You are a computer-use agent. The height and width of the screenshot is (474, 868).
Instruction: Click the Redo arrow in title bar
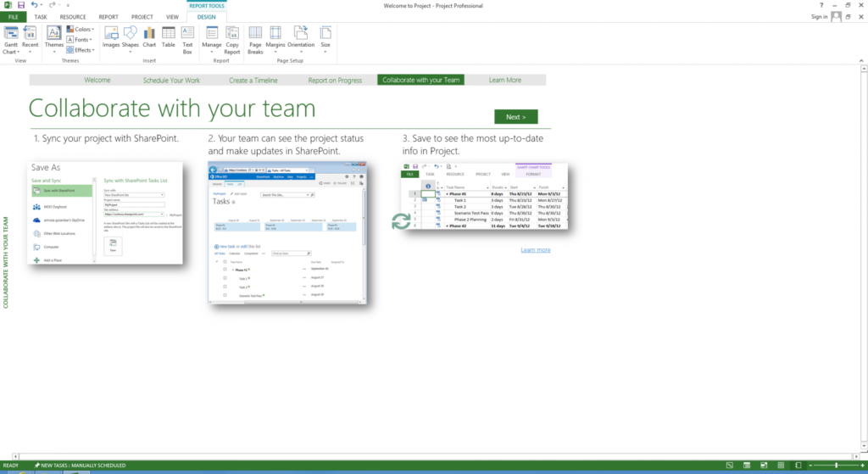click(52, 5)
